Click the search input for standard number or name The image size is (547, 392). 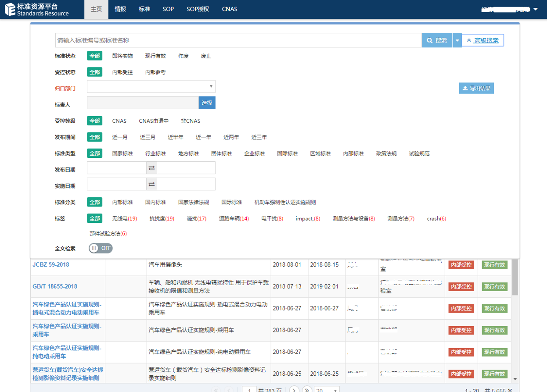(238, 40)
